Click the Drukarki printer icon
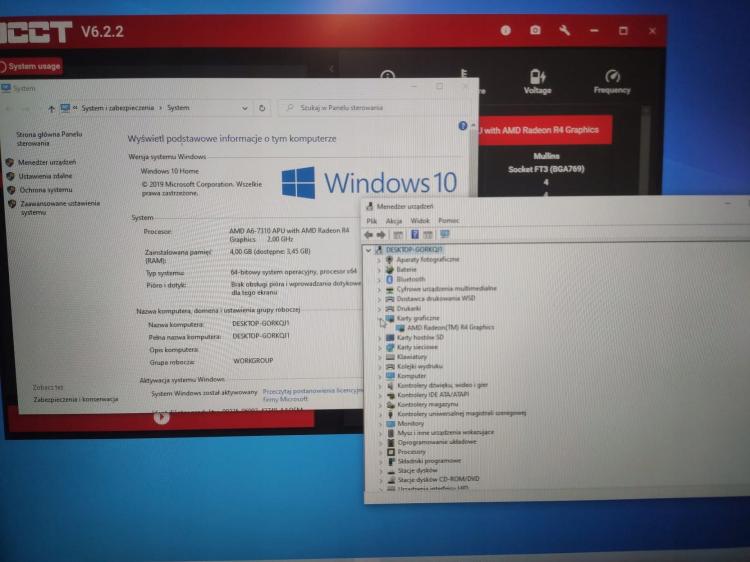This screenshot has height=562, width=750. 390,309
